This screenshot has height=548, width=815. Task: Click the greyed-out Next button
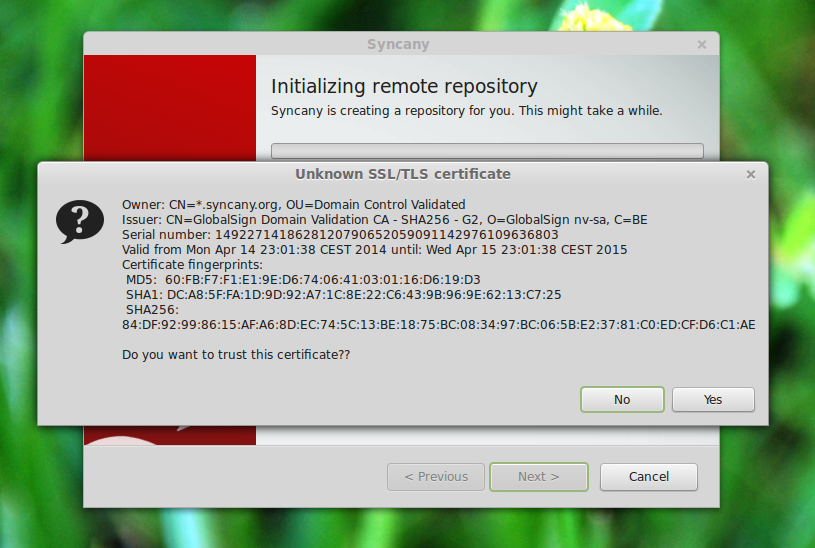point(538,477)
